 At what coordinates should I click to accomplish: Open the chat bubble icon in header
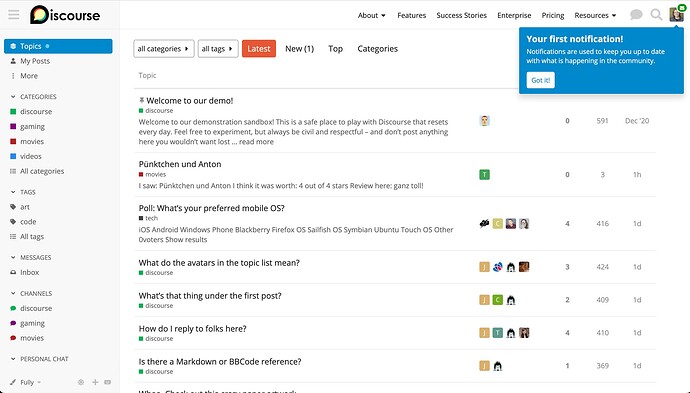636,15
